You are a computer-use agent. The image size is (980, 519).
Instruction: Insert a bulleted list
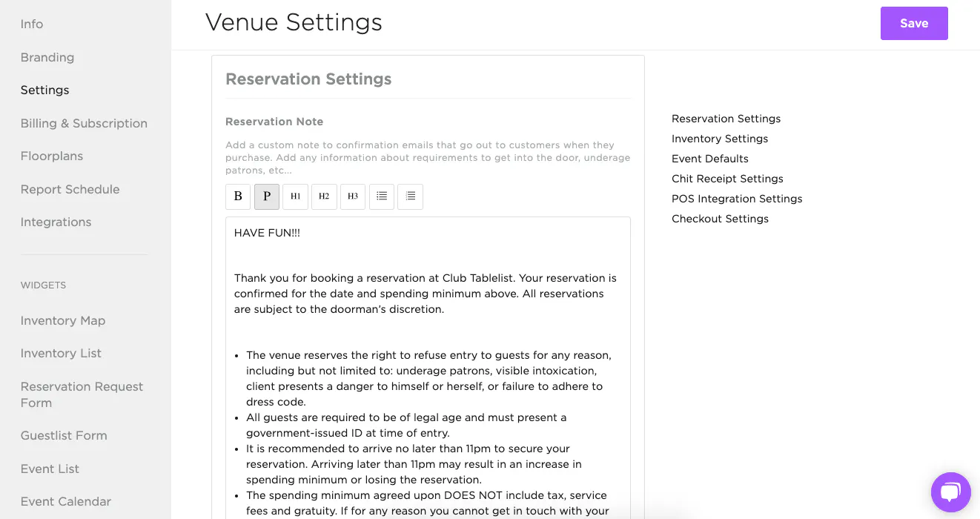pos(382,196)
